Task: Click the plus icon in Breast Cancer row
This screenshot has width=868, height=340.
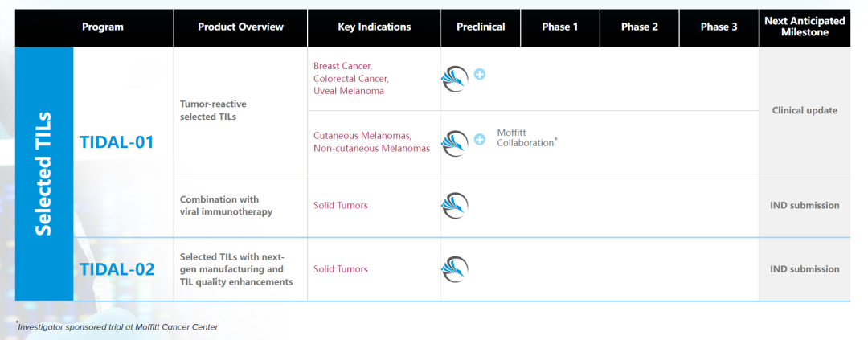Action: point(480,75)
